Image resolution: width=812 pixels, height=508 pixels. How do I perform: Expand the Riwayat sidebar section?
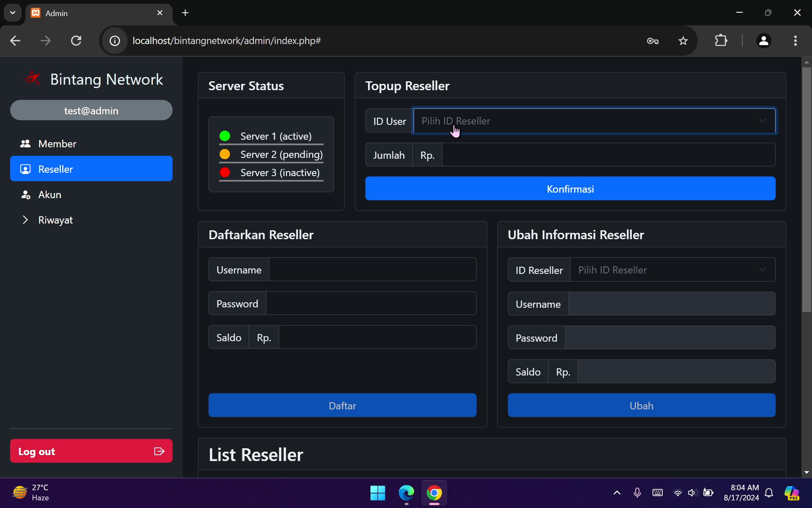(x=91, y=220)
